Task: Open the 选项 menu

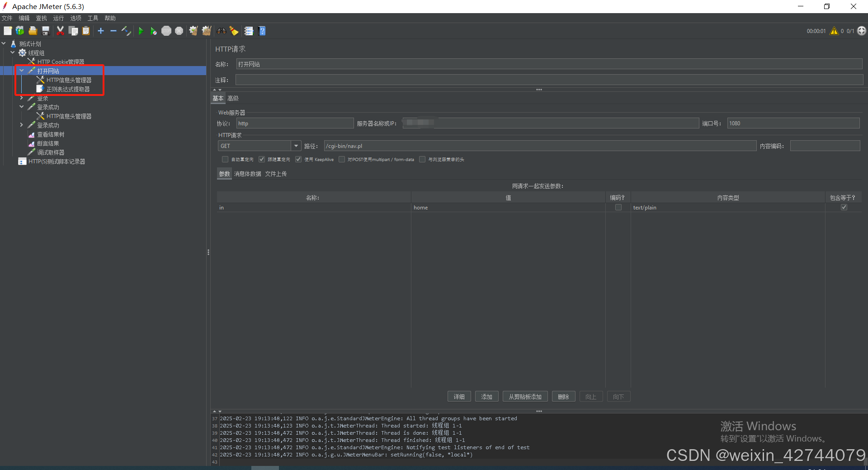Action: 75,18
